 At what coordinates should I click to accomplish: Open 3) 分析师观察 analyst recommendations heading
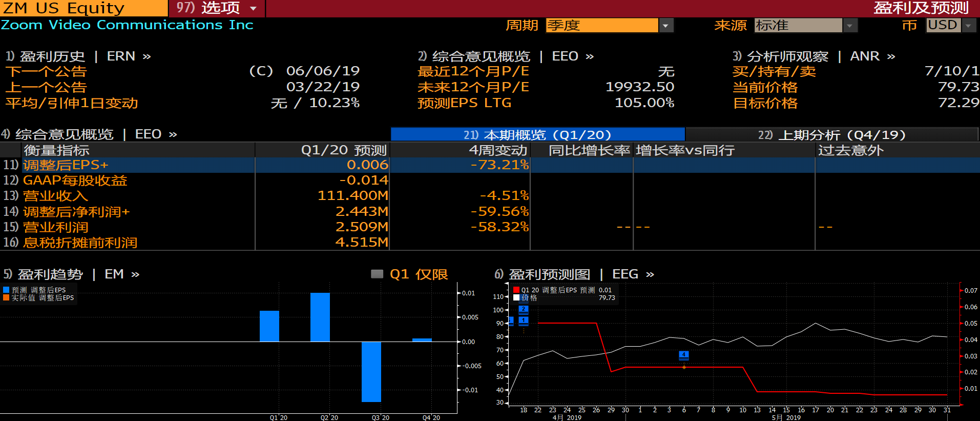780,56
